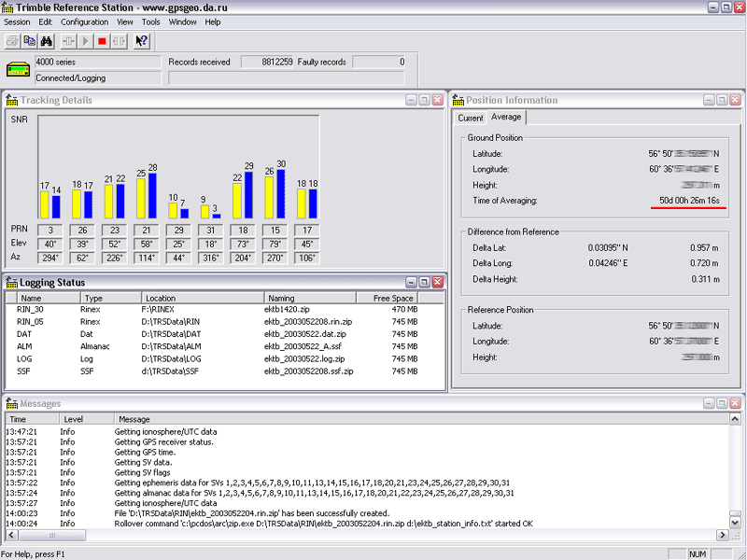Screen dimensions: 747x560
Task: Click the disconnect receiver toolbar icon
Action: tap(119, 41)
